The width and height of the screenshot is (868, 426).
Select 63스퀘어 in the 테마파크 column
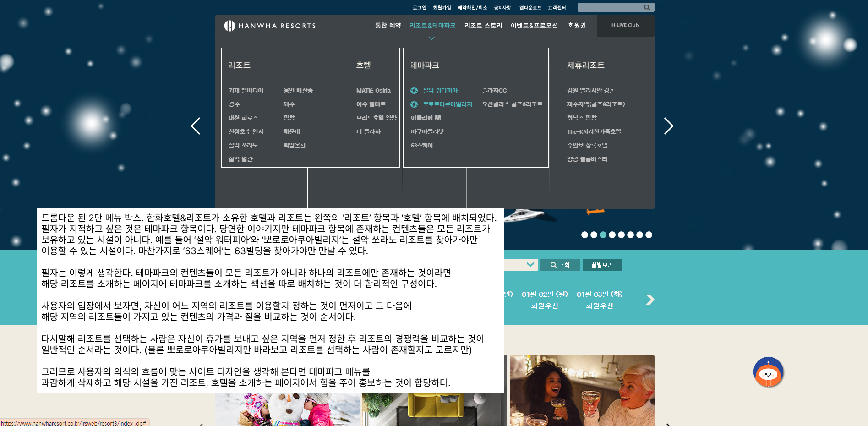pos(422,145)
